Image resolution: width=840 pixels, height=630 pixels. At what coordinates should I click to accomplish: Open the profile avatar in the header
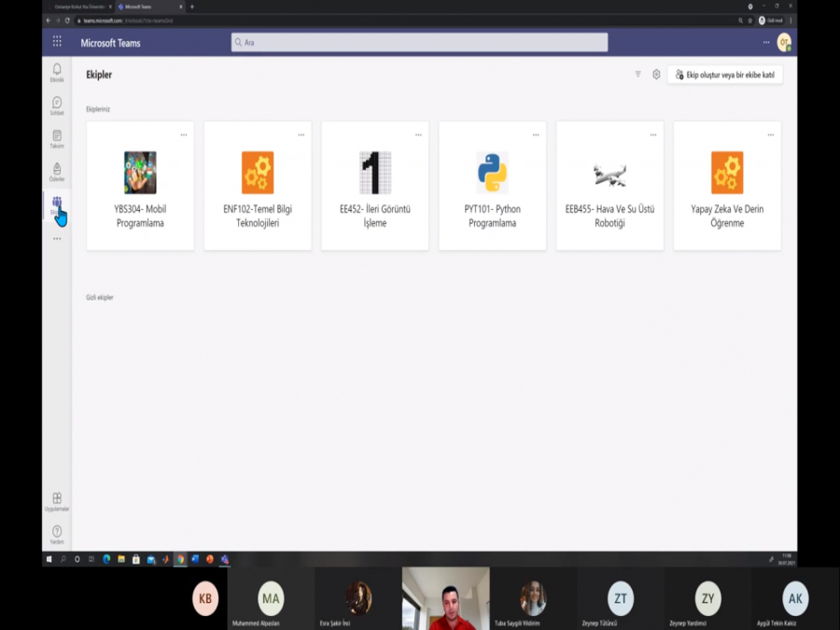pos(784,42)
